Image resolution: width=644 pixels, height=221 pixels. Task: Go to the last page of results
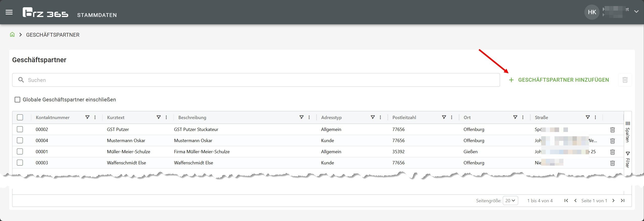[x=623, y=201]
